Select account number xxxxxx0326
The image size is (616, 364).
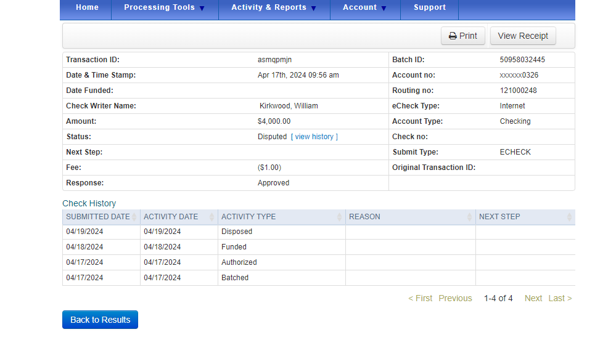pyautogui.click(x=519, y=75)
